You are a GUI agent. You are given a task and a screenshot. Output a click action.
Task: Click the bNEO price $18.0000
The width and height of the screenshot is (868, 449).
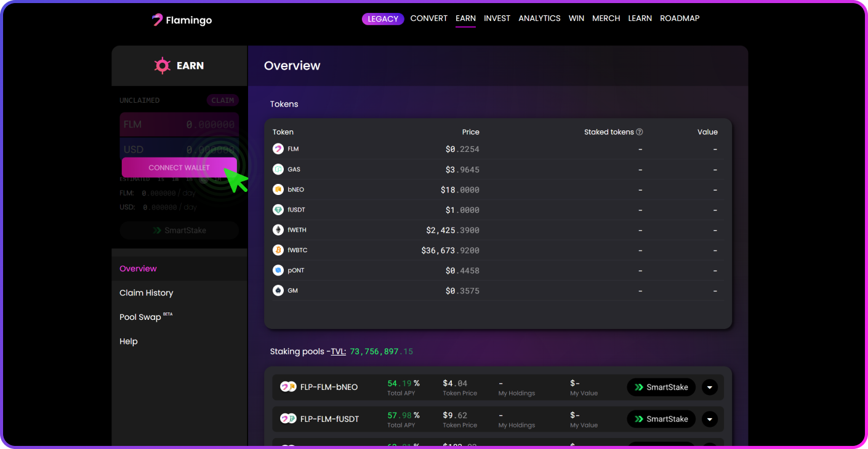click(460, 189)
